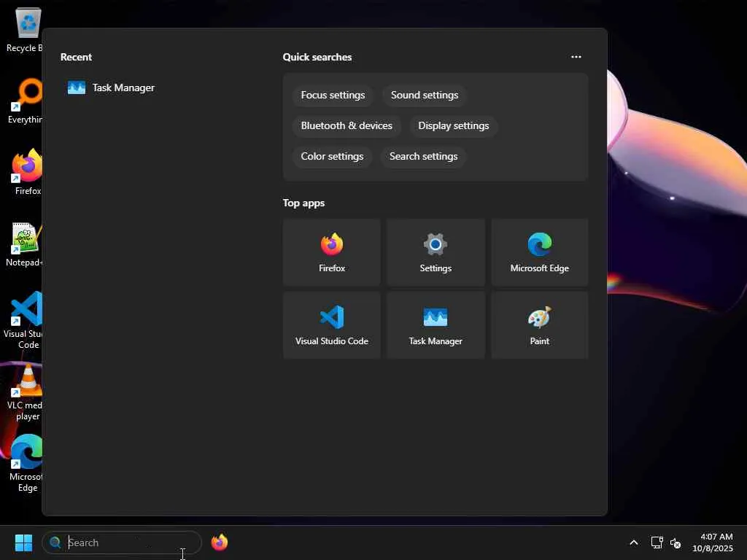Select the Visual Studio Code desktop shortcut
This screenshot has height=560, width=747.
tap(23, 321)
